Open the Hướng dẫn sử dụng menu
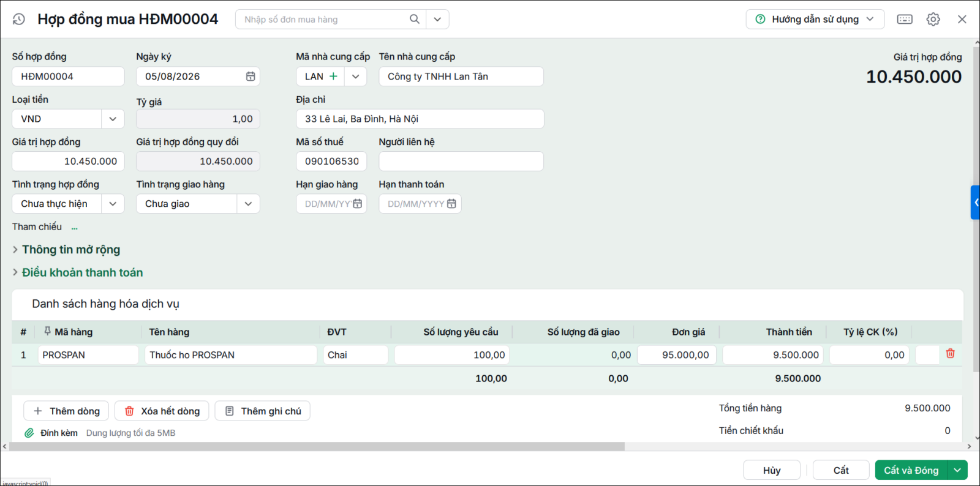980x486 pixels. point(815,19)
